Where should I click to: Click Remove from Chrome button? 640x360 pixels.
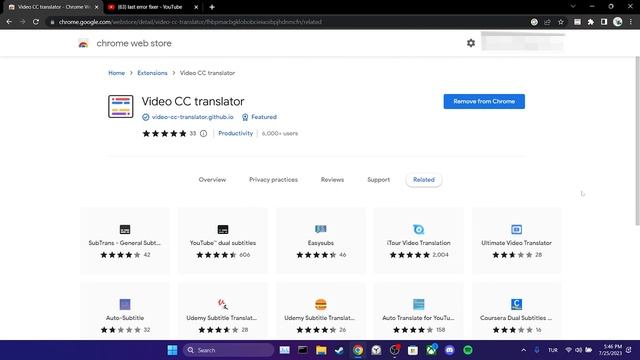coord(484,101)
